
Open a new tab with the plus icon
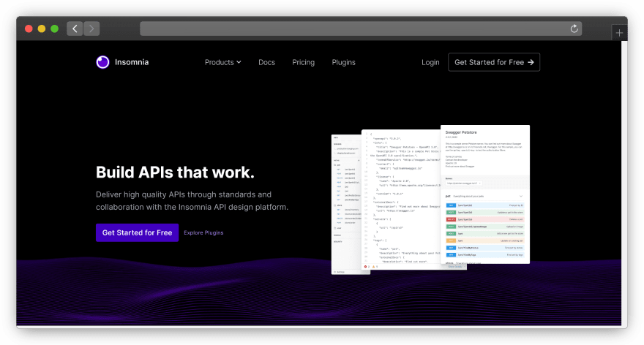619,33
